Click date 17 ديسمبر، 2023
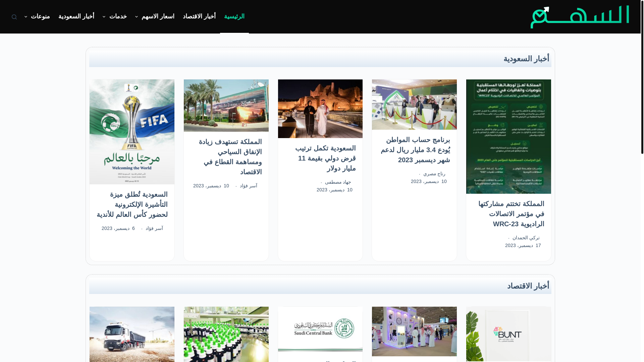 [523, 245]
